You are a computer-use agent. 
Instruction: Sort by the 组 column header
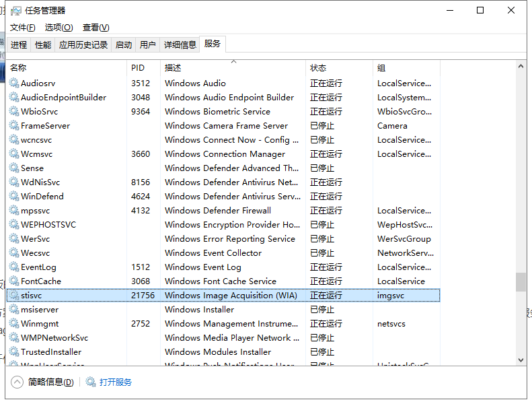click(x=406, y=67)
